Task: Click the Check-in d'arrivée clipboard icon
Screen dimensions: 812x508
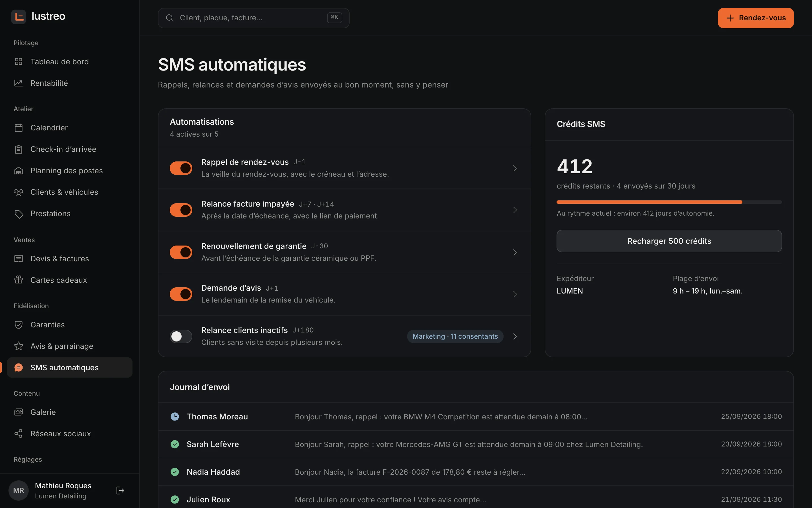Action: coord(18,150)
